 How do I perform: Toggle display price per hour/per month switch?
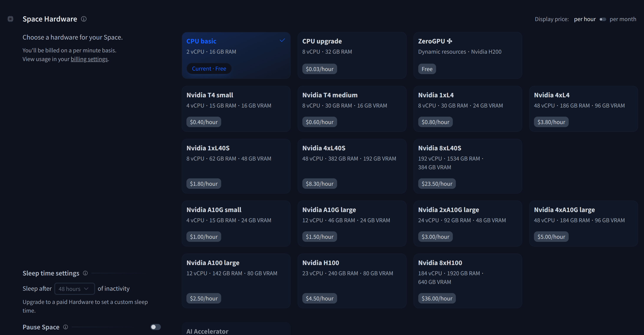603,19
